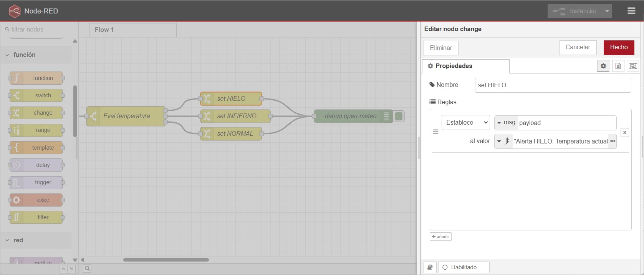Select the range node in palette

(x=36, y=130)
